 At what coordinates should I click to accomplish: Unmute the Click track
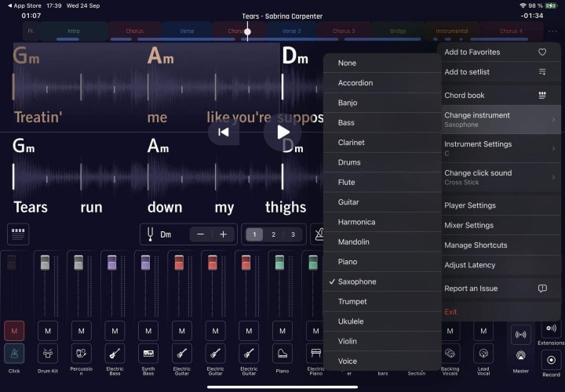14,331
